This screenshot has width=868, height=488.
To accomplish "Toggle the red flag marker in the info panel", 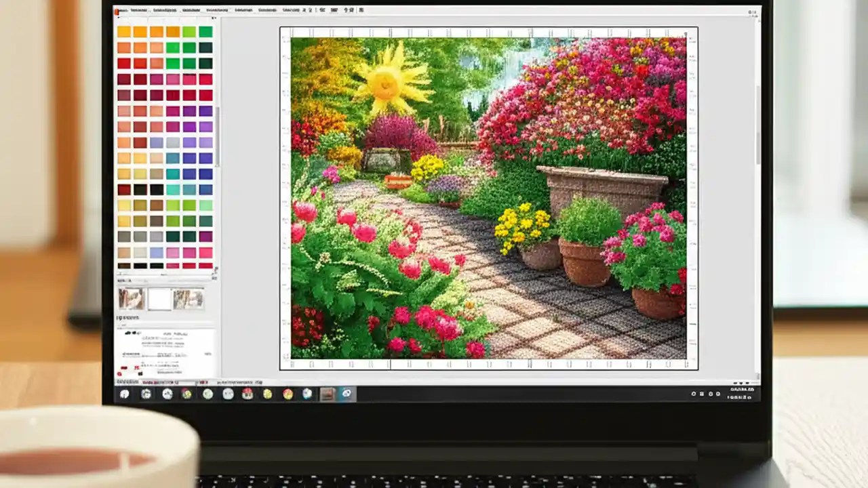I will [x=124, y=367].
